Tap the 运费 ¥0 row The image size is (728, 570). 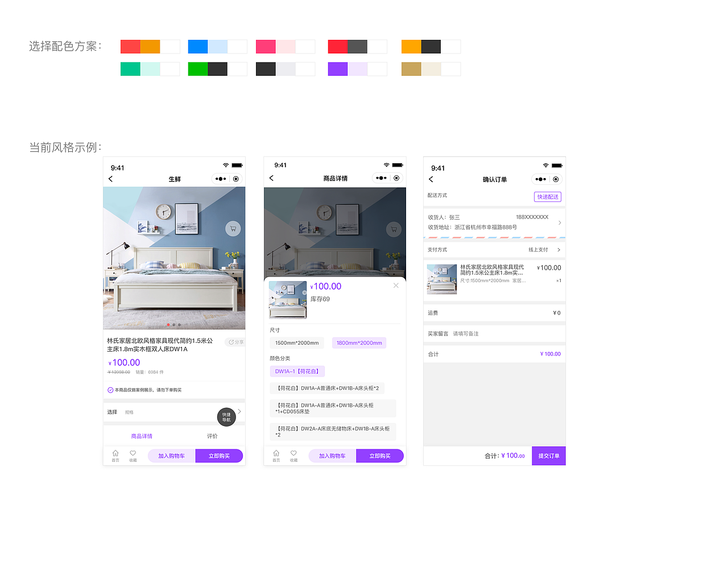pos(494,313)
